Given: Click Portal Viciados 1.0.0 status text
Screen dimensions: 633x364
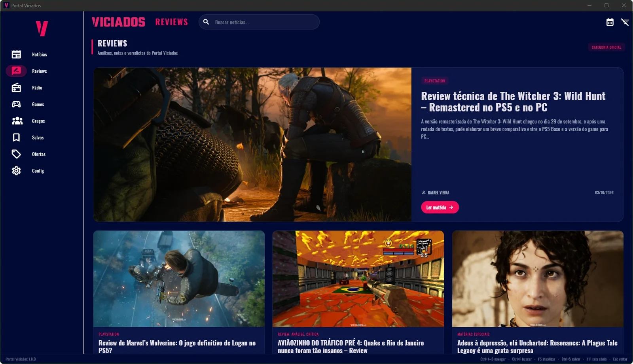Looking at the screenshot, I should [21, 359].
